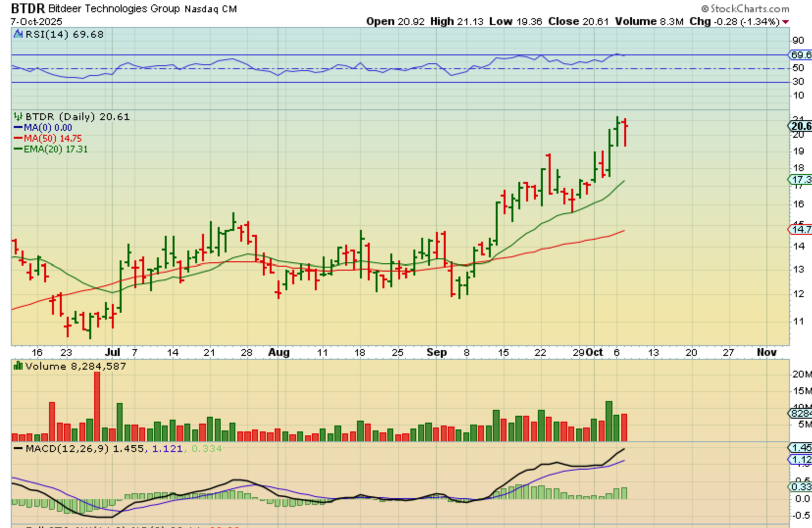Viewport: 812px width, 528px height.
Task: Click the "15M" volume axis label
Action: (802, 391)
